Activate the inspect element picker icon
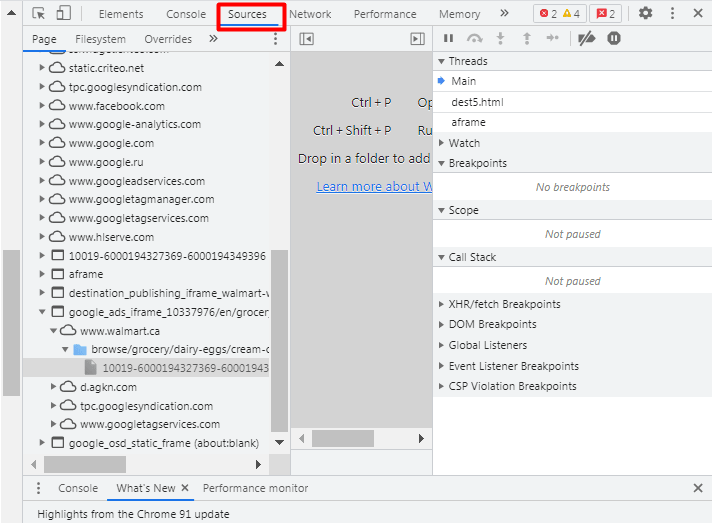This screenshot has width=712, height=523. [x=39, y=14]
